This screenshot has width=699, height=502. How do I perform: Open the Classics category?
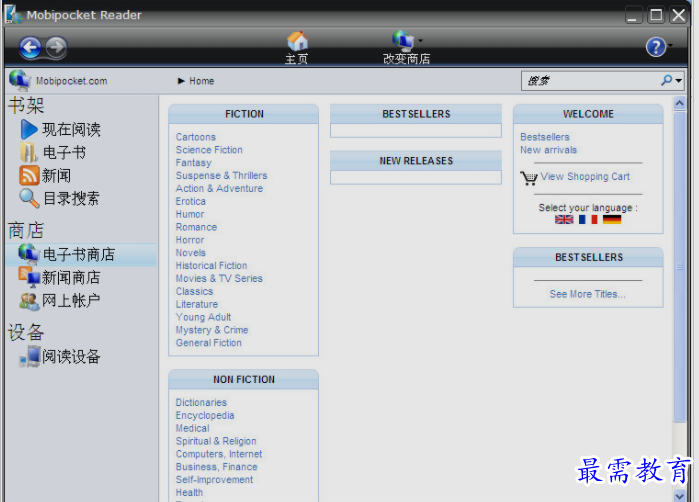194,292
